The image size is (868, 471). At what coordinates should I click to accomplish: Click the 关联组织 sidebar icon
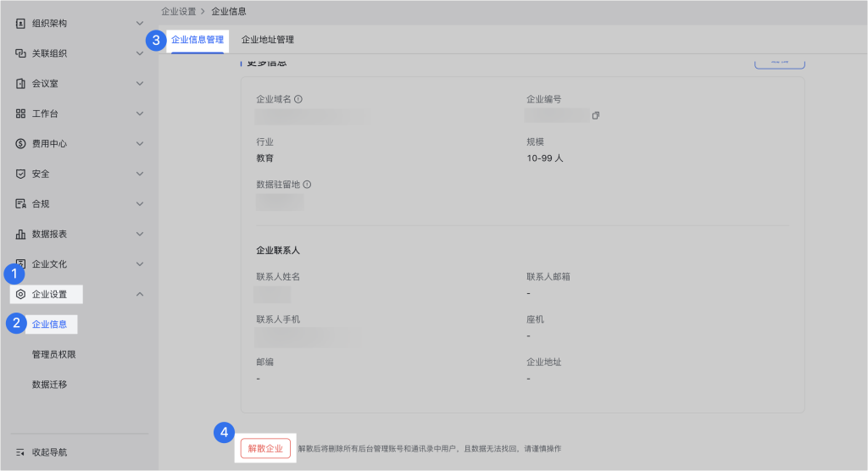20,53
